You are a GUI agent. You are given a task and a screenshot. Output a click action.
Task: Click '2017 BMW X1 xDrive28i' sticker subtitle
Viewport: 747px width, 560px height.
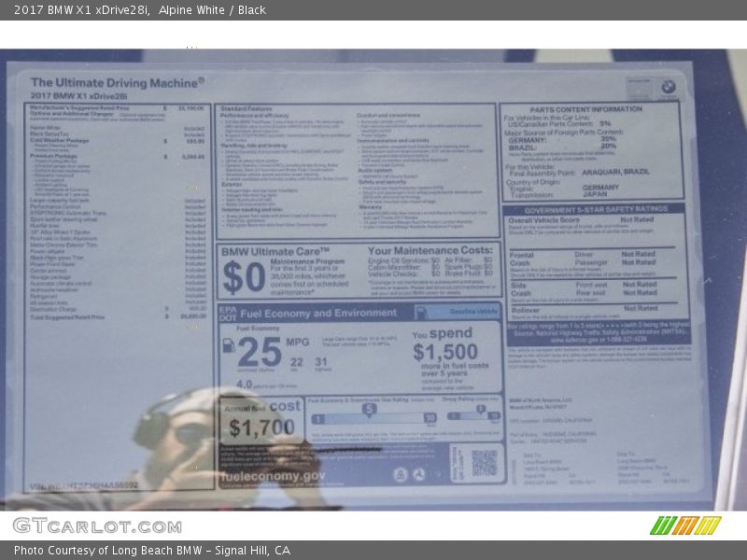click(78, 96)
